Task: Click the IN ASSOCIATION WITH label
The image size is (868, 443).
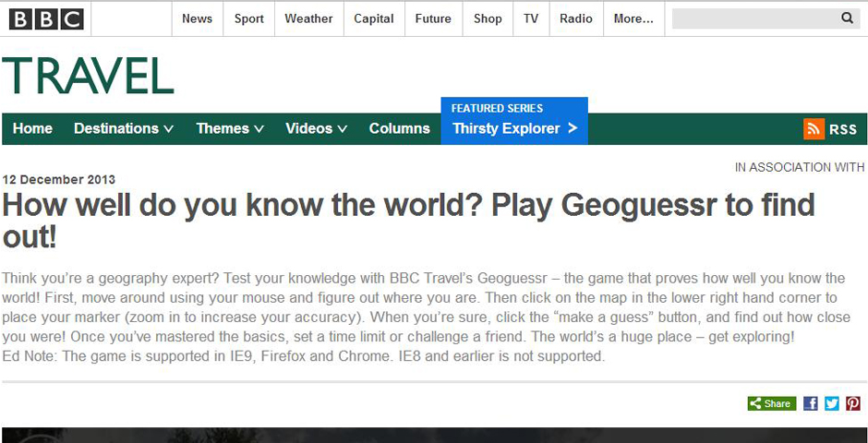Action: (800, 167)
